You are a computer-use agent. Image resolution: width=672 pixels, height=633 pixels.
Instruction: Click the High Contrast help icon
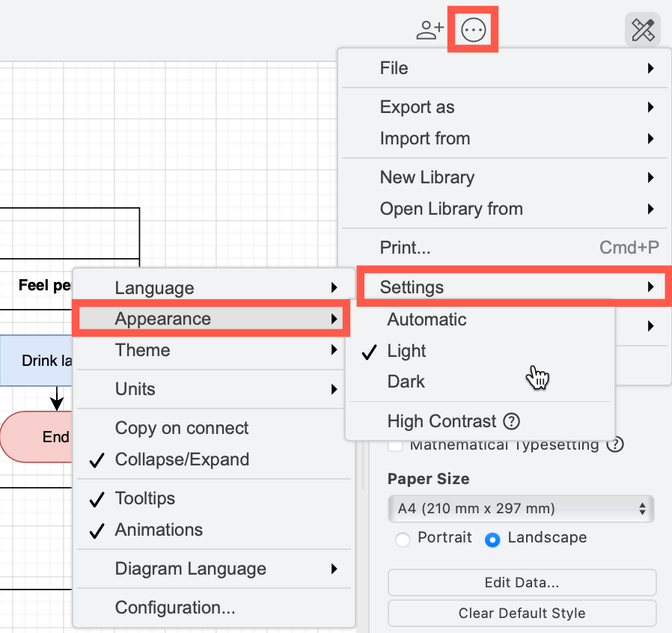pos(510,421)
